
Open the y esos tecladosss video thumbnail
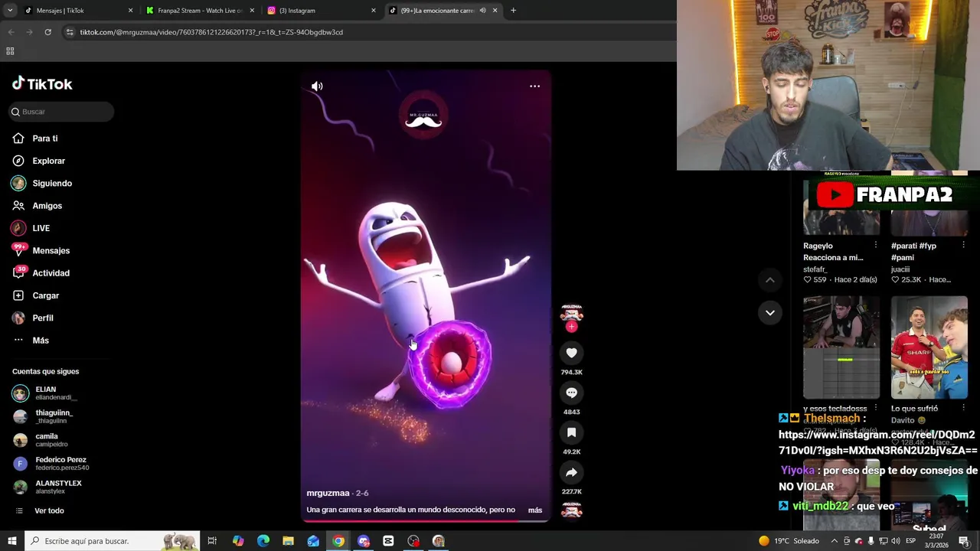pos(841,347)
